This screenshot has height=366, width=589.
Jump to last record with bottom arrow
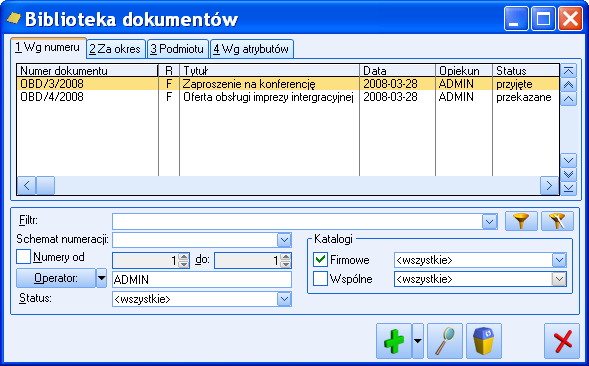click(x=568, y=188)
